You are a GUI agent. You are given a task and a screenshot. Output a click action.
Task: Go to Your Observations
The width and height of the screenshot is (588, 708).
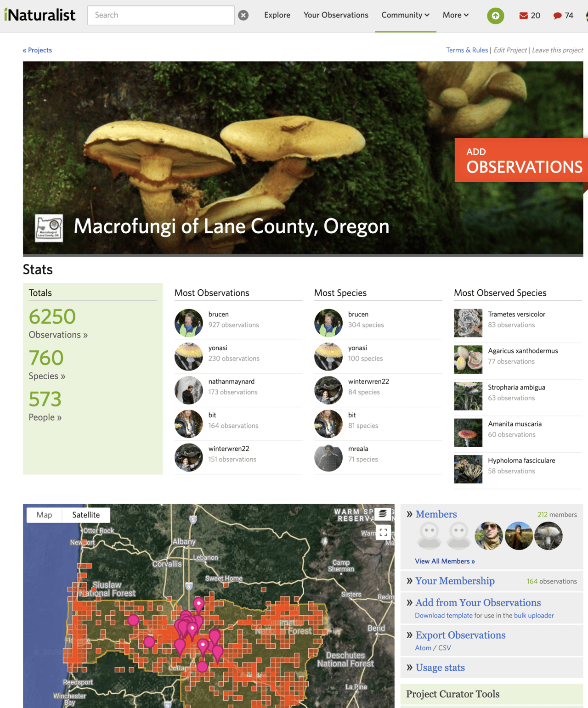click(x=336, y=15)
